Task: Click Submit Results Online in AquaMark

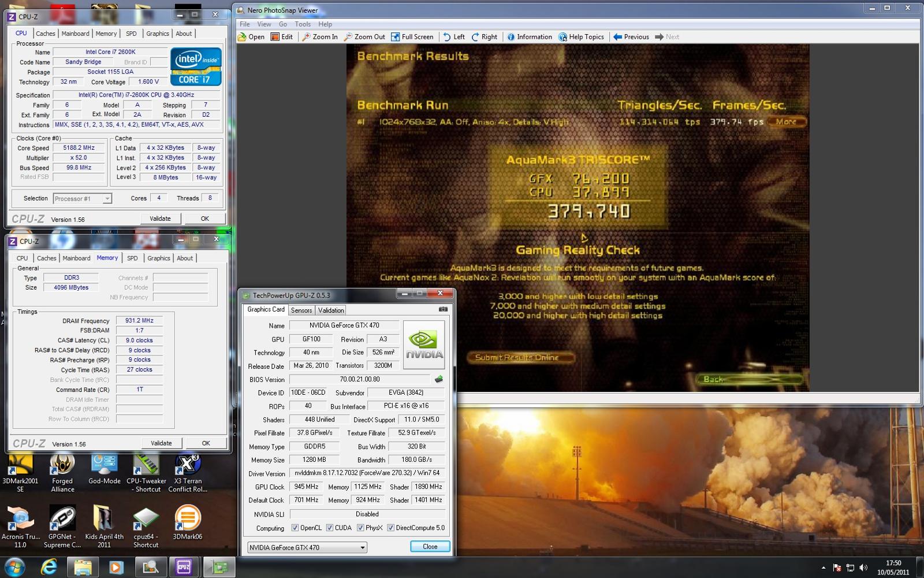Action: point(521,358)
